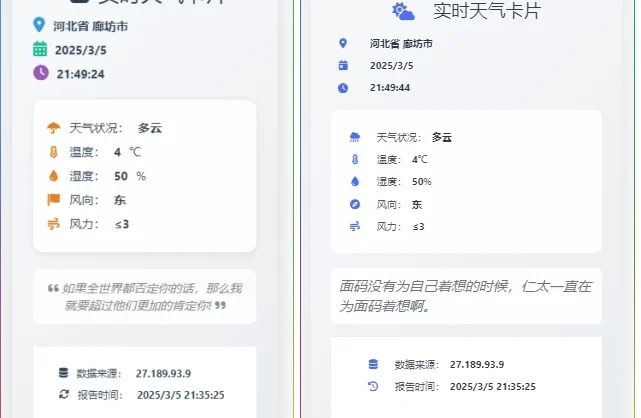Click the orange thermometer icon in left card
641x418 pixels.
click(54, 152)
